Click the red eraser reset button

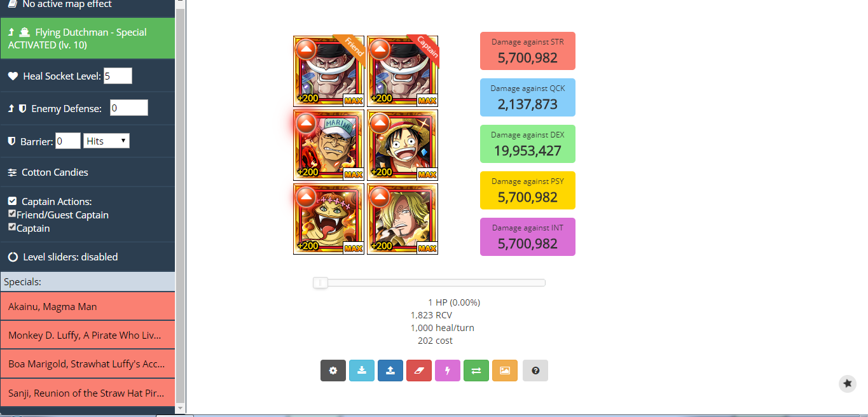(x=418, y=371)
